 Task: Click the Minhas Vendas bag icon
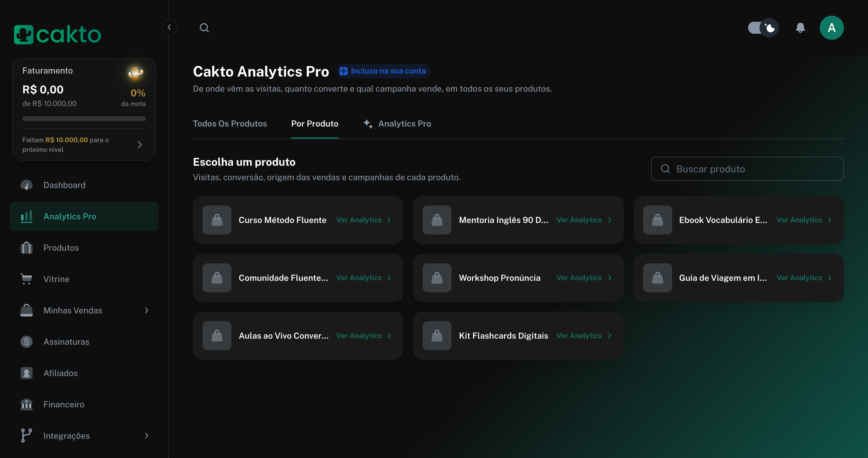click(26, 310)
